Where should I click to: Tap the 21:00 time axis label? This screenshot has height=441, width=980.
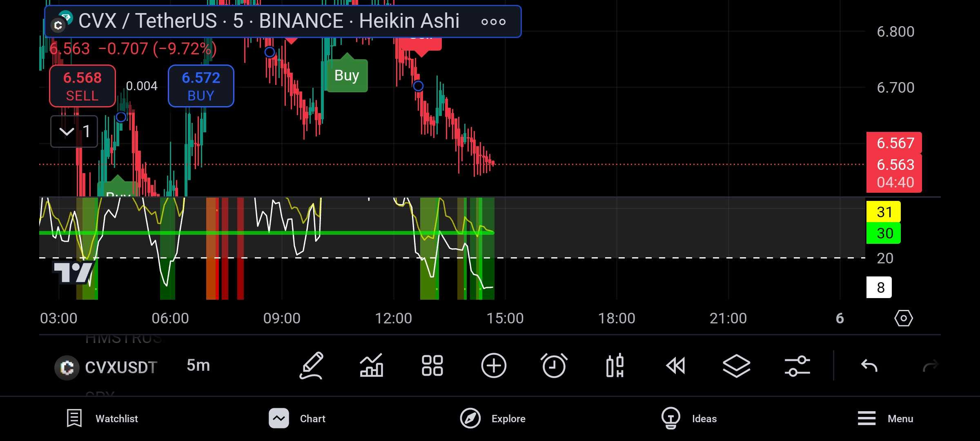tap(728, 318)
